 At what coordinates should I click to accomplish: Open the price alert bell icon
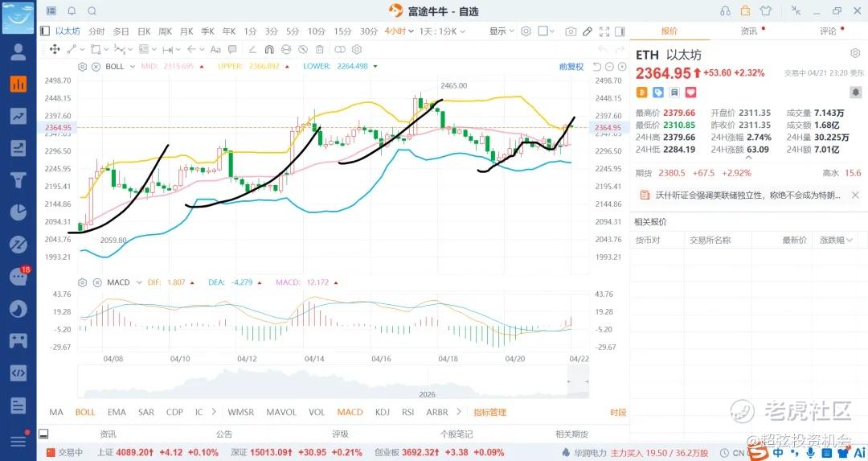coord(72,11)
